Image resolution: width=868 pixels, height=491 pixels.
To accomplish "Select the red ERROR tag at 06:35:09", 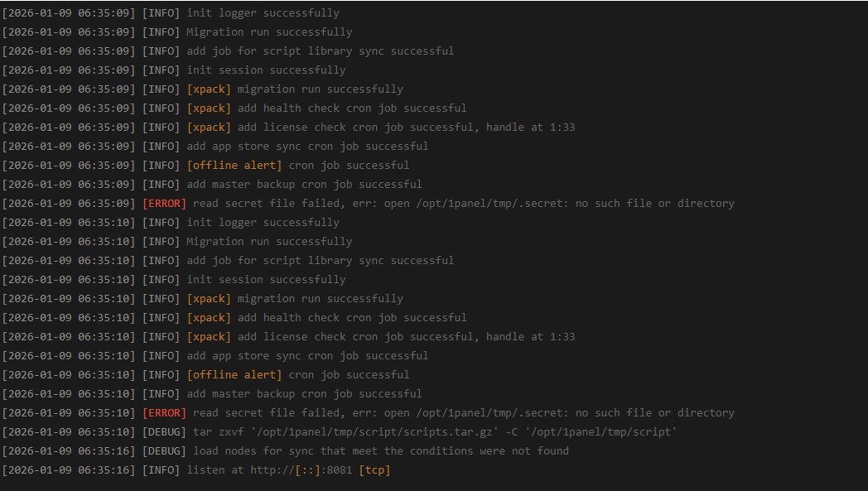I will (164, 204).
